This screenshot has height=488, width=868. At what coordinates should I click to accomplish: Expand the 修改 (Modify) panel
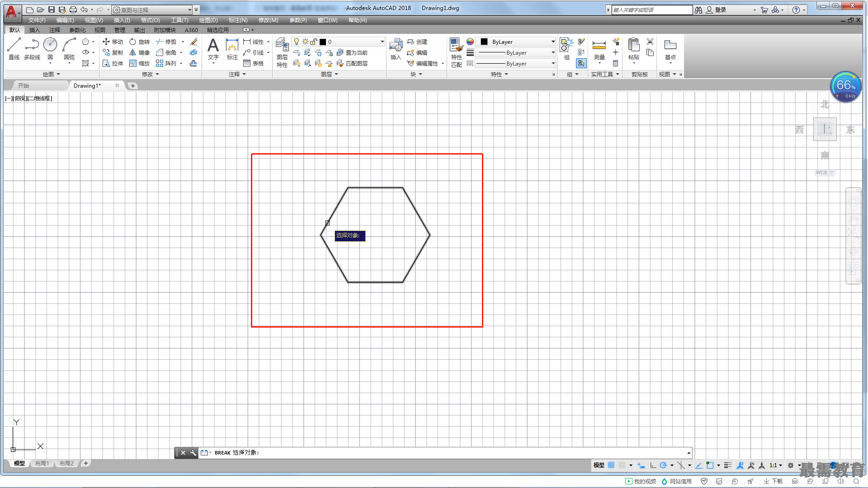coord(150,74)
